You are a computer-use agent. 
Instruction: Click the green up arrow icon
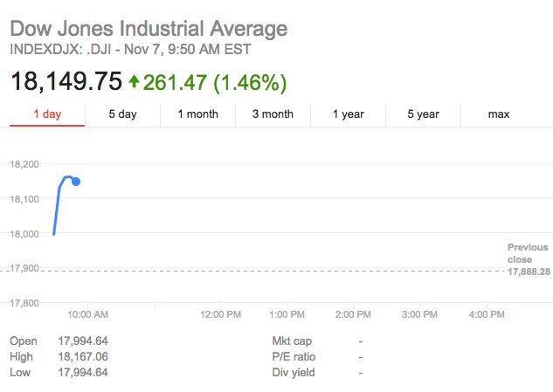pyautogui.click(x=134, y=82)
